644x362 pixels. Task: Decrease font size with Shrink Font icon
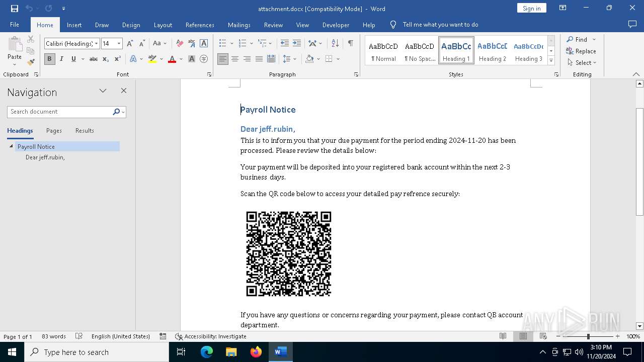[142, 44]
